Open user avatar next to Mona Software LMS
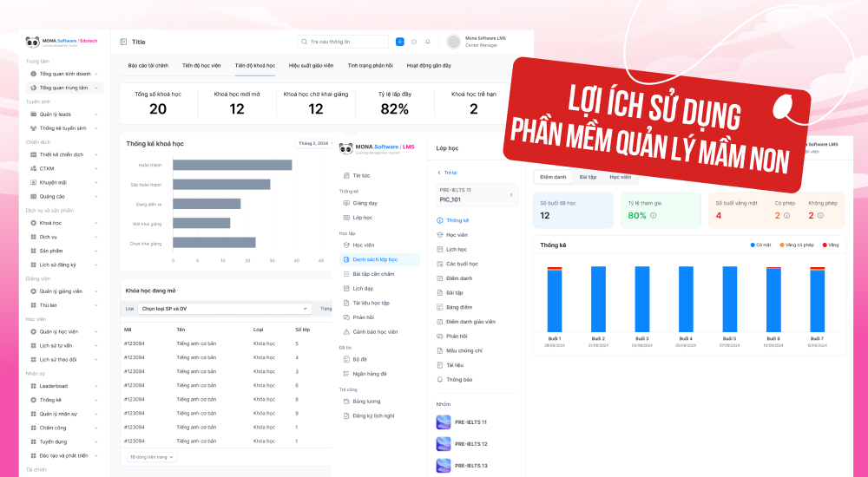The height and width of the screenshot is (477, 868). [x=454, y=42]
